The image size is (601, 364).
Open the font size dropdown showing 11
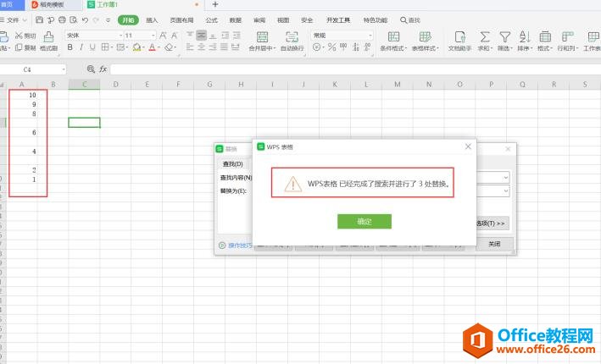[153, 36]
